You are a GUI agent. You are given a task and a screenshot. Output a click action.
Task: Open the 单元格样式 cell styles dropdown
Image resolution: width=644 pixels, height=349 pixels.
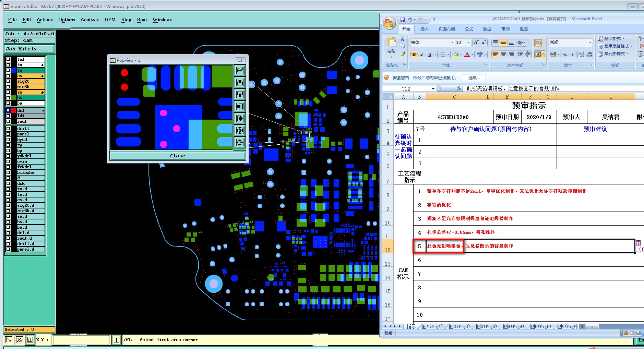click(x=613, y=53)
